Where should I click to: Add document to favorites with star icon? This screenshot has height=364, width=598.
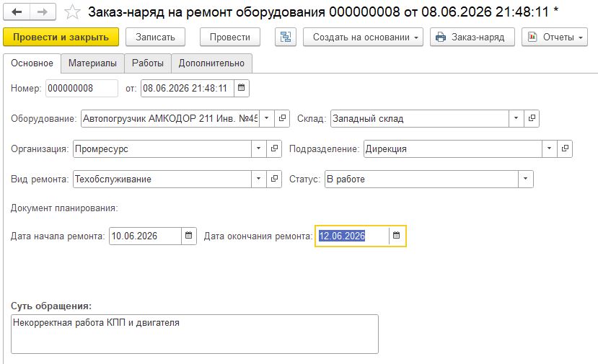[x=72, y=12]
